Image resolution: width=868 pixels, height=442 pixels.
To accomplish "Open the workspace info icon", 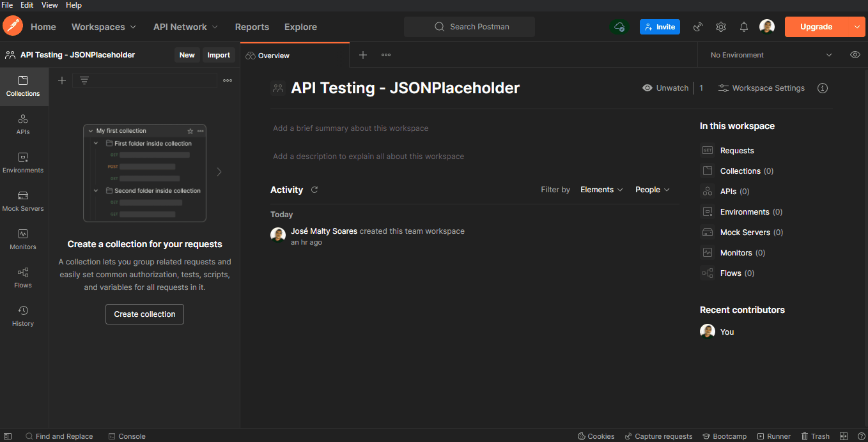I will pyautogui.click(x=823, y=88).
